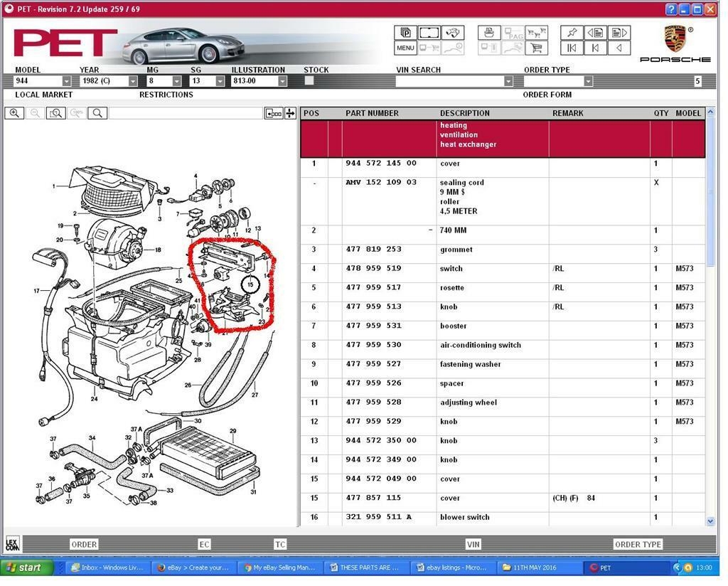The height and width of the screenshot is (586, 728).
Task: Select the zoom-to-area magnifier tool
Action: pos(55,113)
